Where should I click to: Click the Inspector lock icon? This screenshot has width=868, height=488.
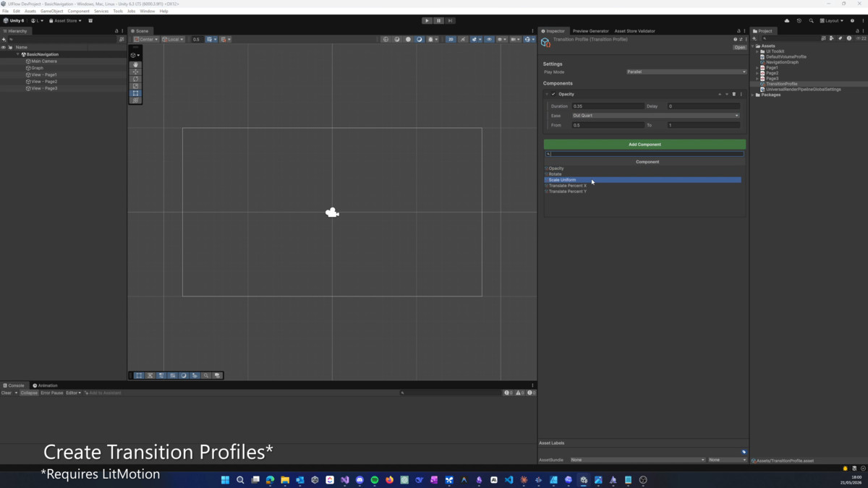pos(739,31)
